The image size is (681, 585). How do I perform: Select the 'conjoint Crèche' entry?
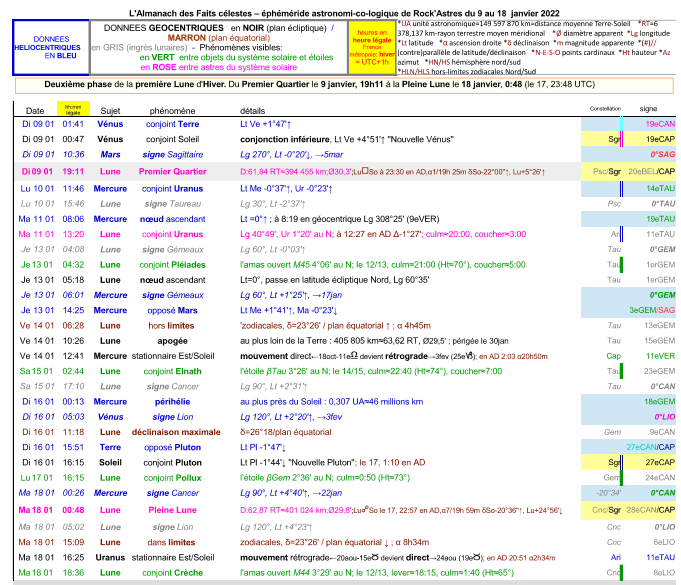[173, 571]
